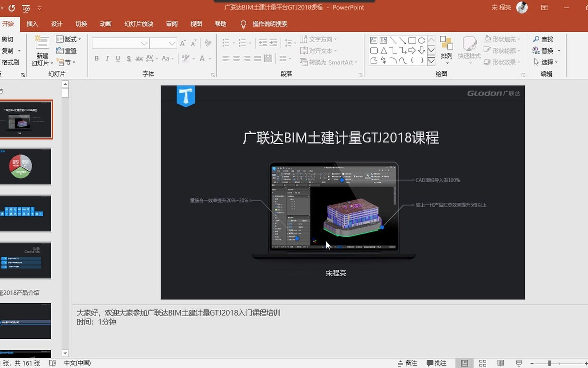
Task: Toggle align text right
Action: coord(247,59)
